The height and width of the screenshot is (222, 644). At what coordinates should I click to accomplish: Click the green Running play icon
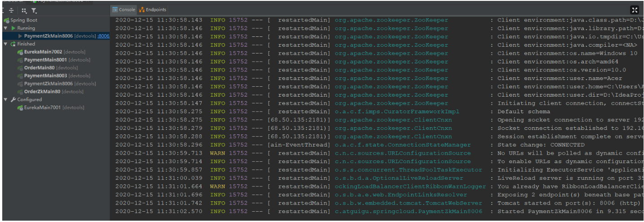13,28
